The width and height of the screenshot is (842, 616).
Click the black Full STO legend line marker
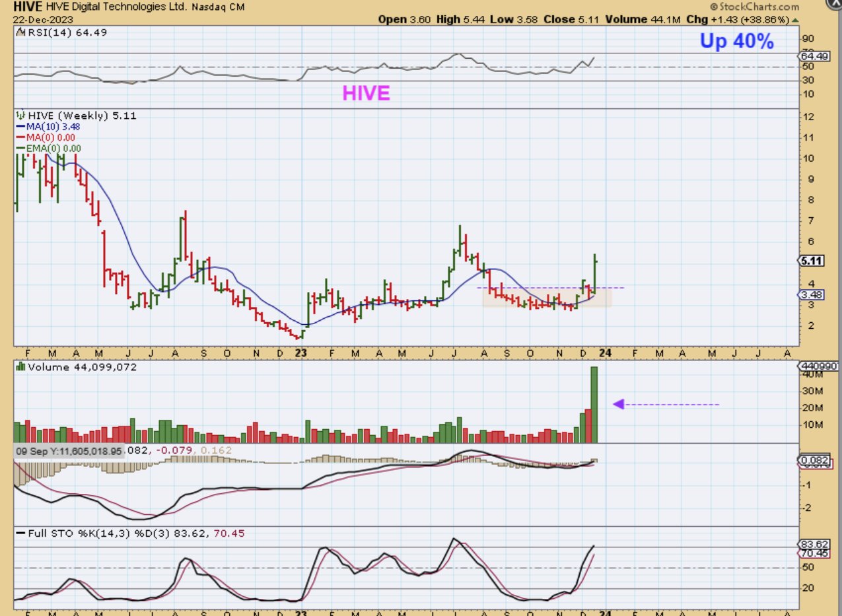pos(20,533)
